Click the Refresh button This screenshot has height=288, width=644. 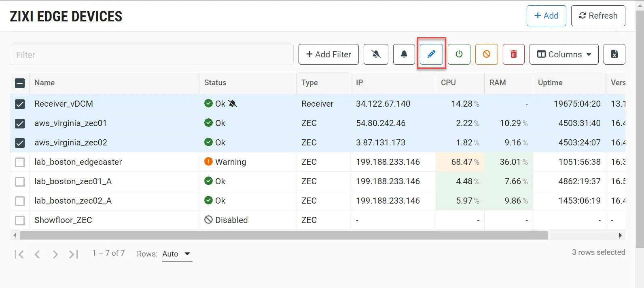click(x=598, y=16)
